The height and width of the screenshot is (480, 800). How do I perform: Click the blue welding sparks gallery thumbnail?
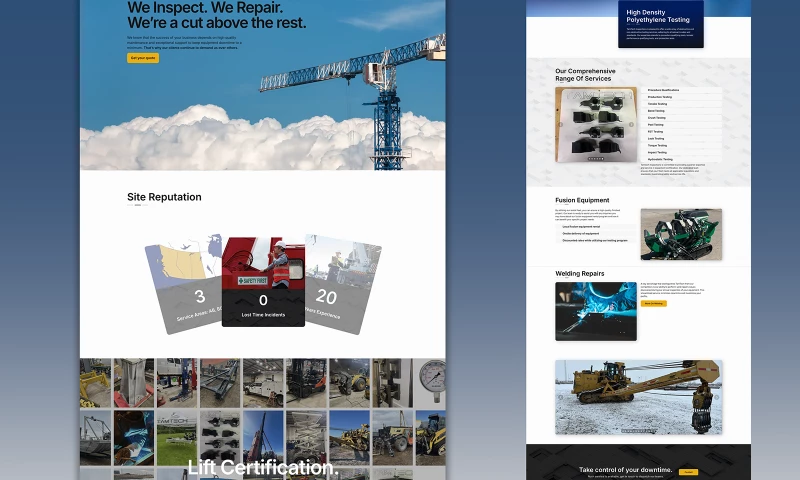click(x=134, y=438)
